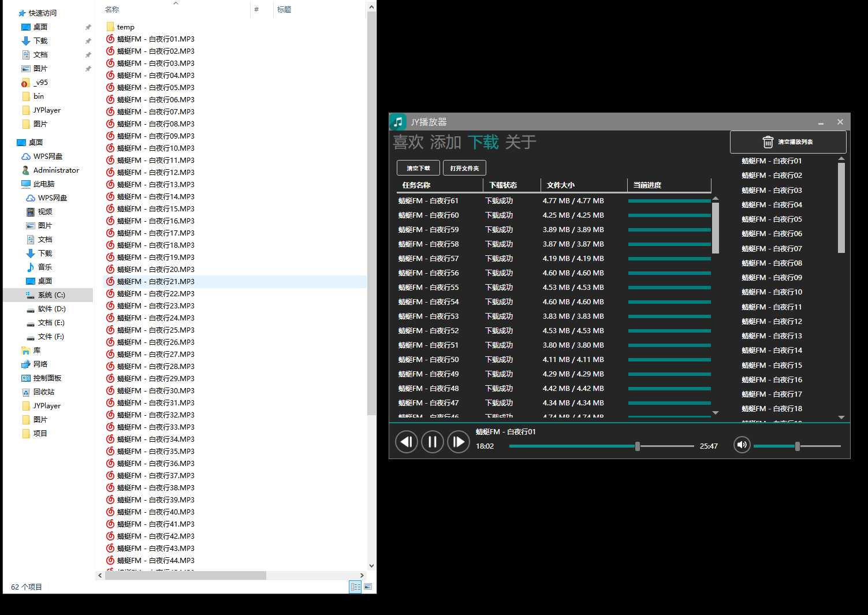868x615 pixels.
Task: Click playlist scrollbar down arrow
Action: point(841,417)
